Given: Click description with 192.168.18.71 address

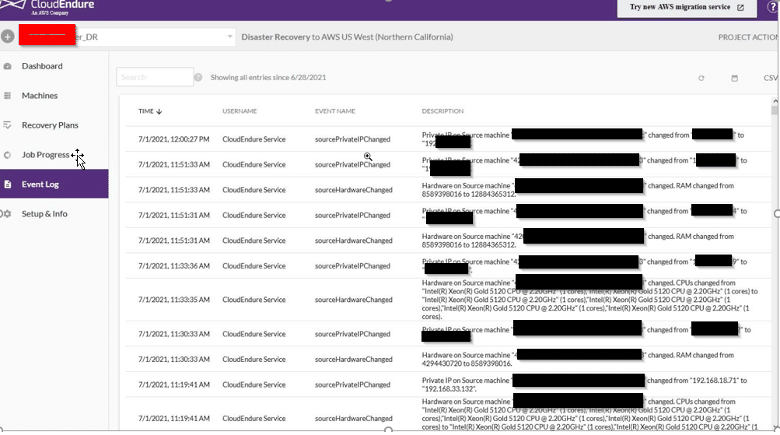Looking at the screenshot, I should (585, 384).
